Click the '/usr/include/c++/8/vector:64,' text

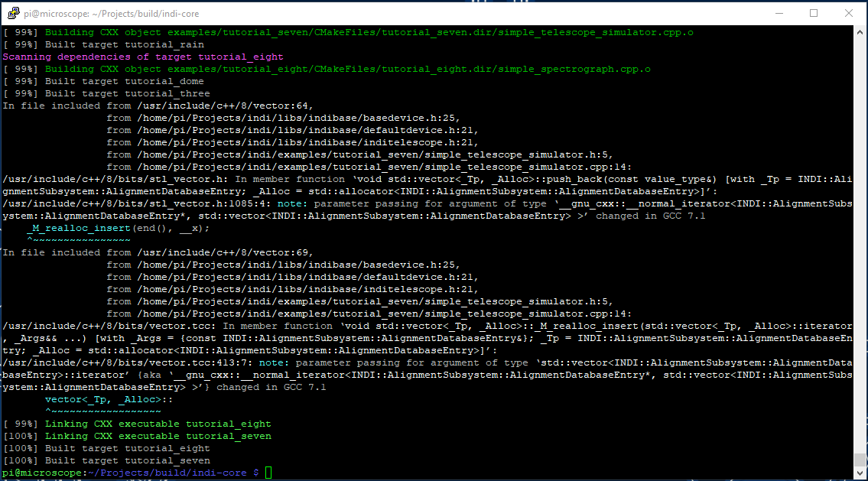(226, 106)
